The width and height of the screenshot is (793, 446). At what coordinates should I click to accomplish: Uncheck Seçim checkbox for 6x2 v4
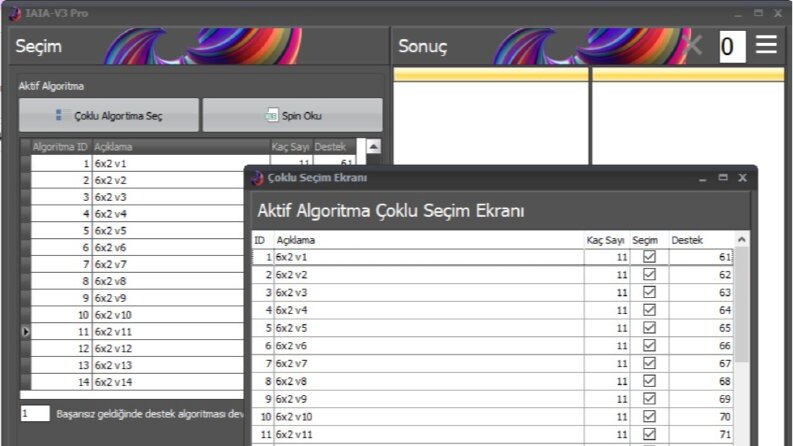click(x=649, y=310)
